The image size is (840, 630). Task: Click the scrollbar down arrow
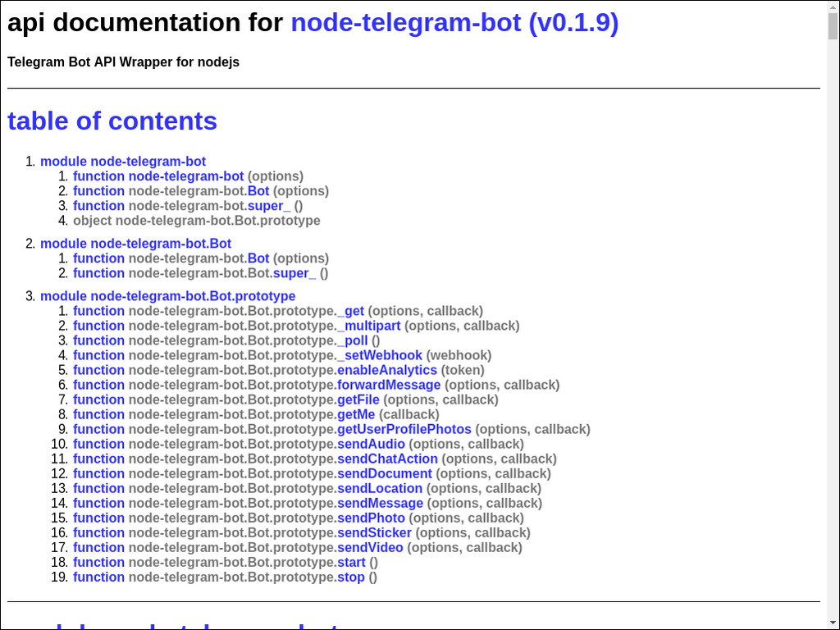point(833,624)
